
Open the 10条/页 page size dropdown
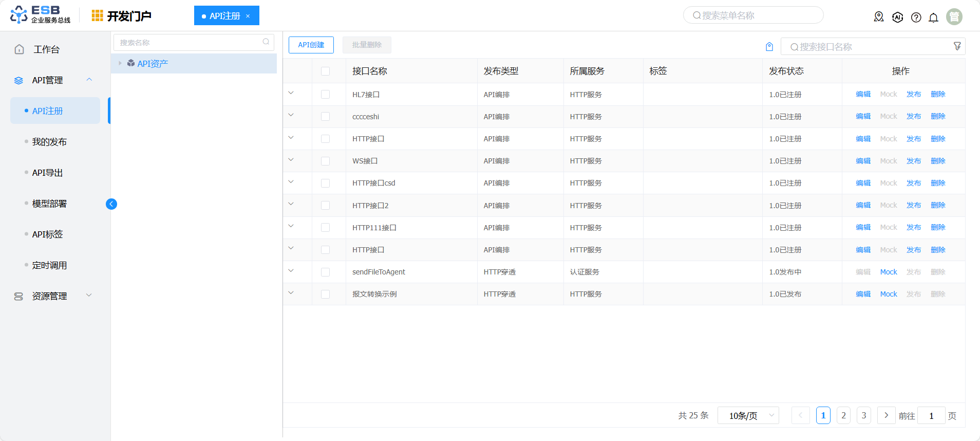pyautogui.click(x=748, y=415)
